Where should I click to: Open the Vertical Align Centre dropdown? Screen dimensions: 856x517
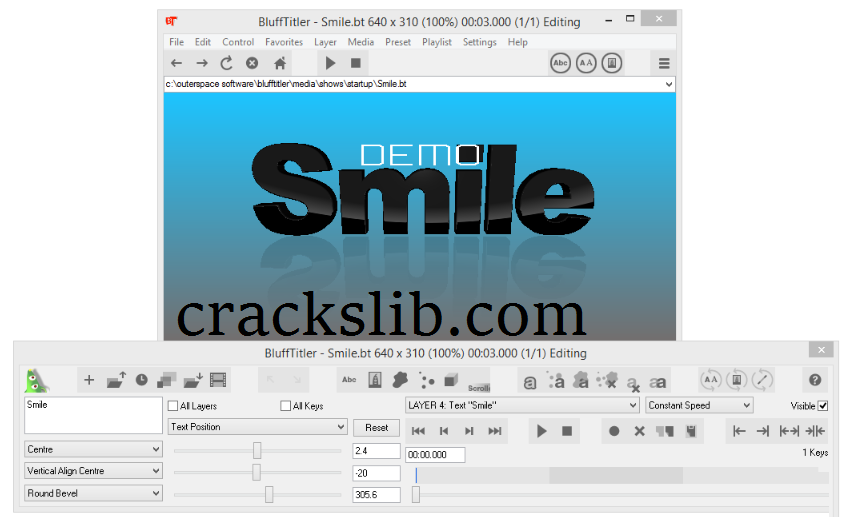tap(93, 471)
